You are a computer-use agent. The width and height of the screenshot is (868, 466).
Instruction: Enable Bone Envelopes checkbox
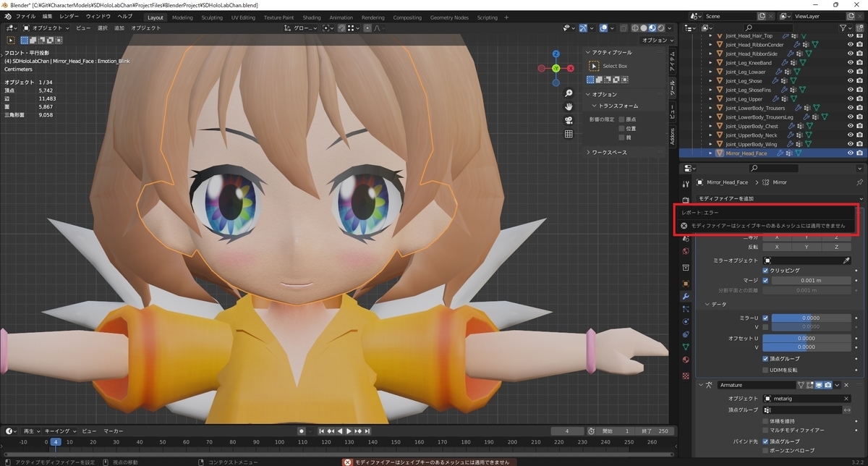click(766, 451)
